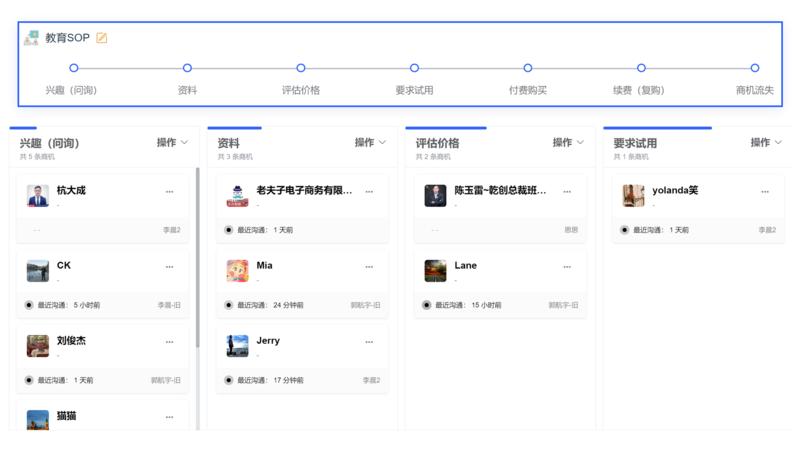Click 最近沟通: 24 分钟前 on Mia card
The height and width of the screenshot is (450, 800).
(x=270, y=305)
